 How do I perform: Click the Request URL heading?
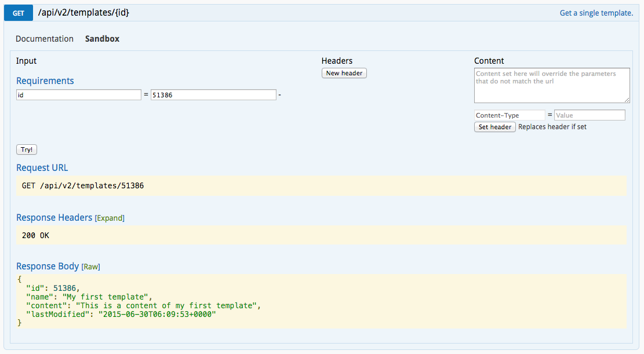(42, 168)
